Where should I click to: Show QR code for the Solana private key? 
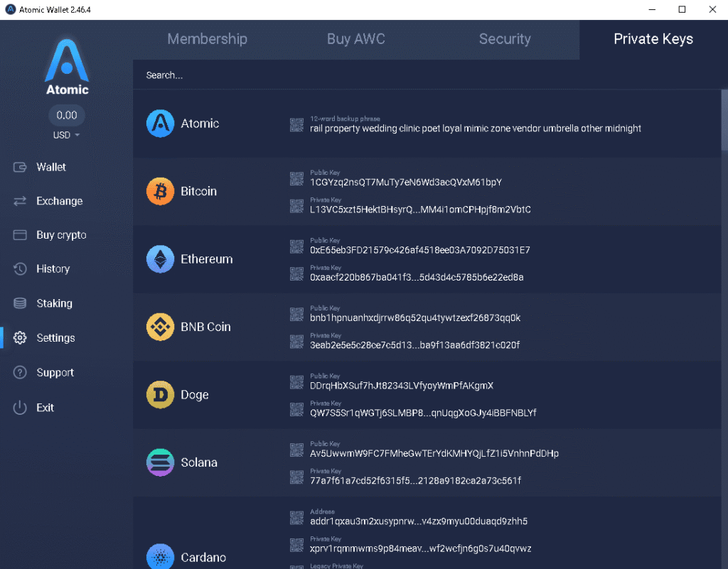pyautogui.click(x=296, y=477)
